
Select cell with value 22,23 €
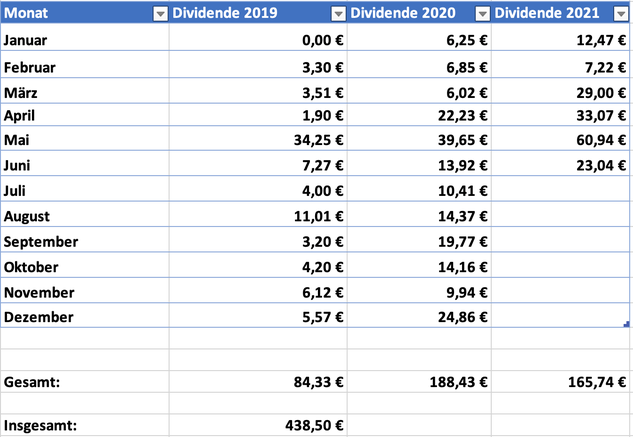pos(419,115)
